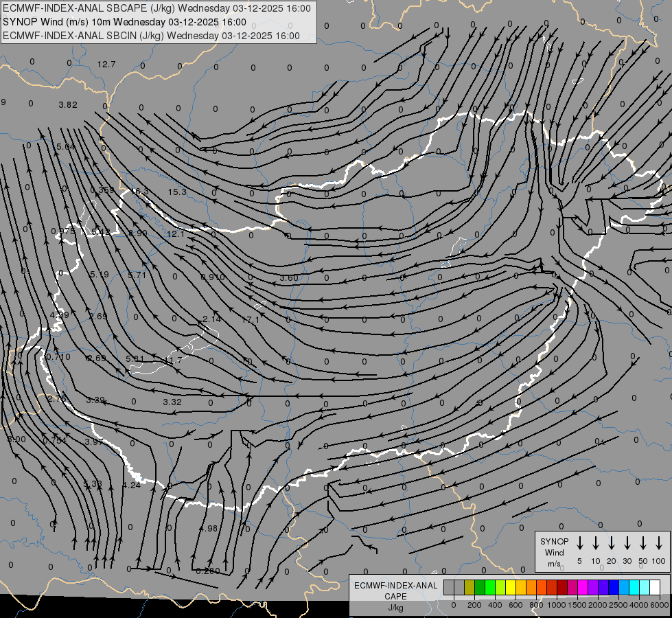Pick the olive CAPE legend swatch
Image resolution: width=672 pixels, height=618 pixels.
click(x=470, y=587)
